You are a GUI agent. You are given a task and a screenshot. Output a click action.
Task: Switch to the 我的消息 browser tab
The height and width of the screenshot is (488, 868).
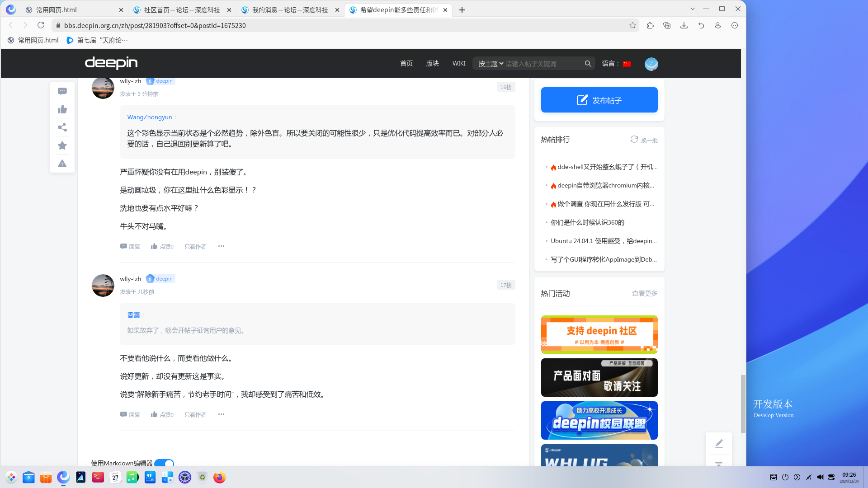pyautogui.click(x=290, y=10)
